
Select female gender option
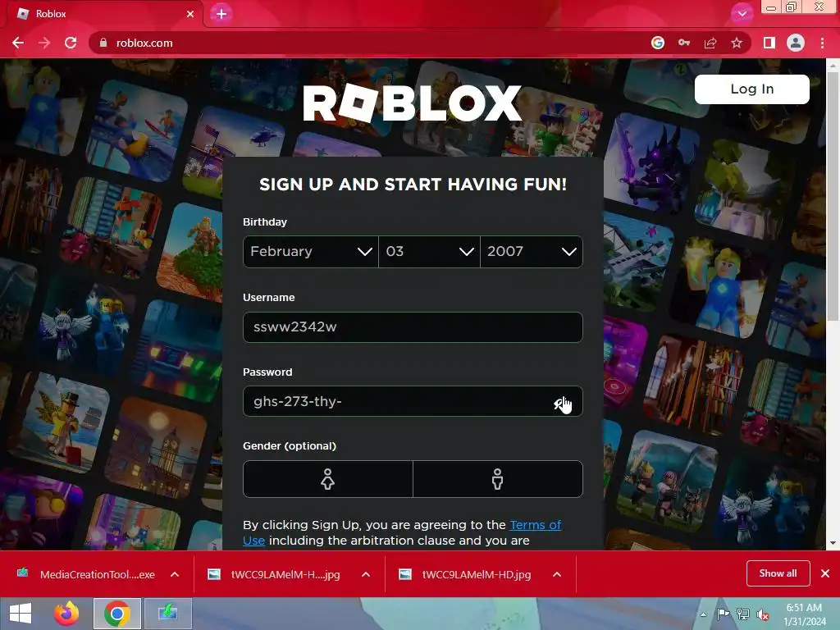click(328, 479)
